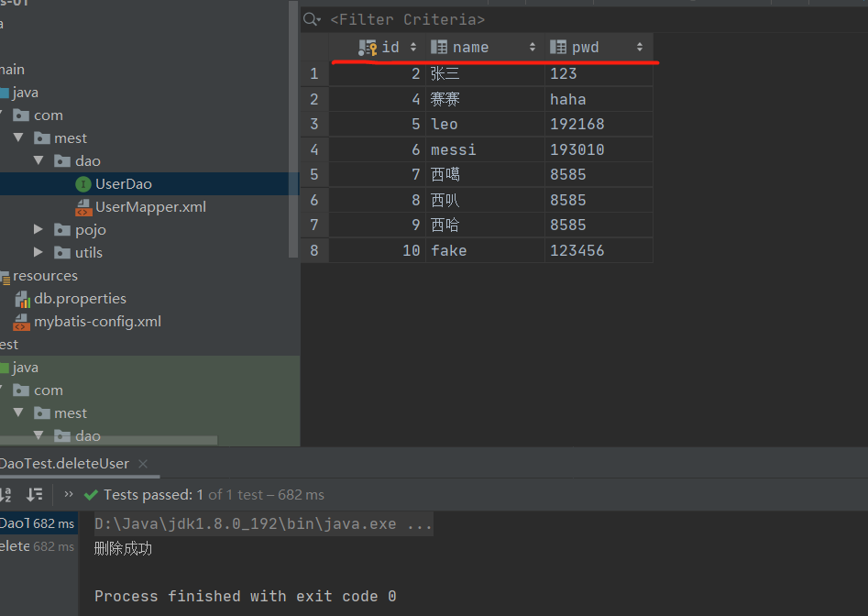868x616 pixels.
Task: Click the green tests passed checkmark
Action: click(91, 495)
